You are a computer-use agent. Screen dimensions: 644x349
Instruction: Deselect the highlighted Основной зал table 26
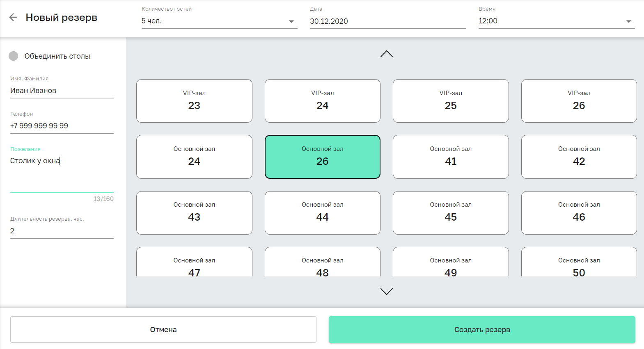(x=322, y=157)
